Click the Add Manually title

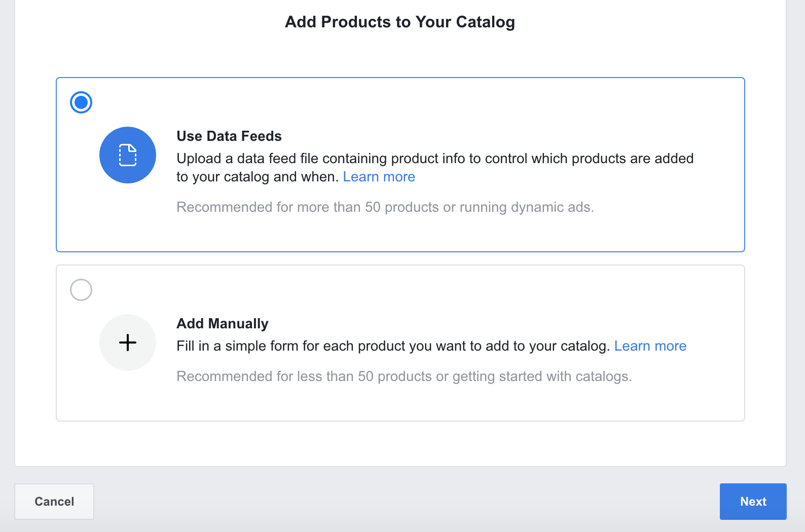222,324
